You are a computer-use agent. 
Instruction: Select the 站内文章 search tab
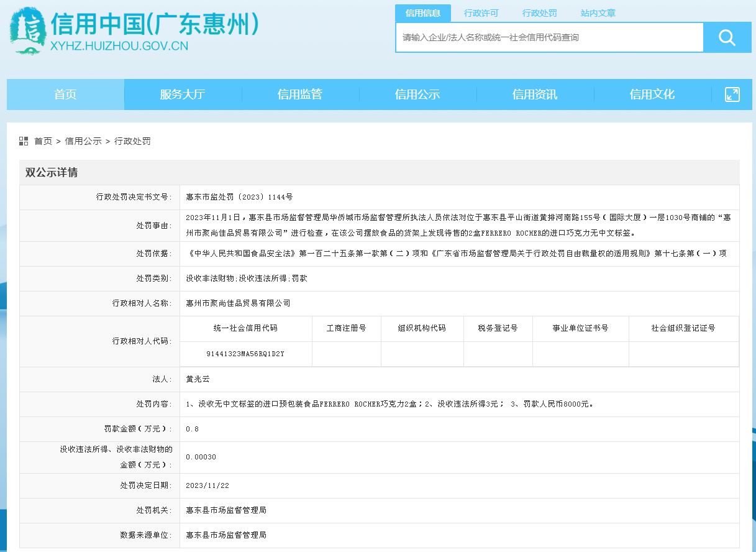[598, 13]
